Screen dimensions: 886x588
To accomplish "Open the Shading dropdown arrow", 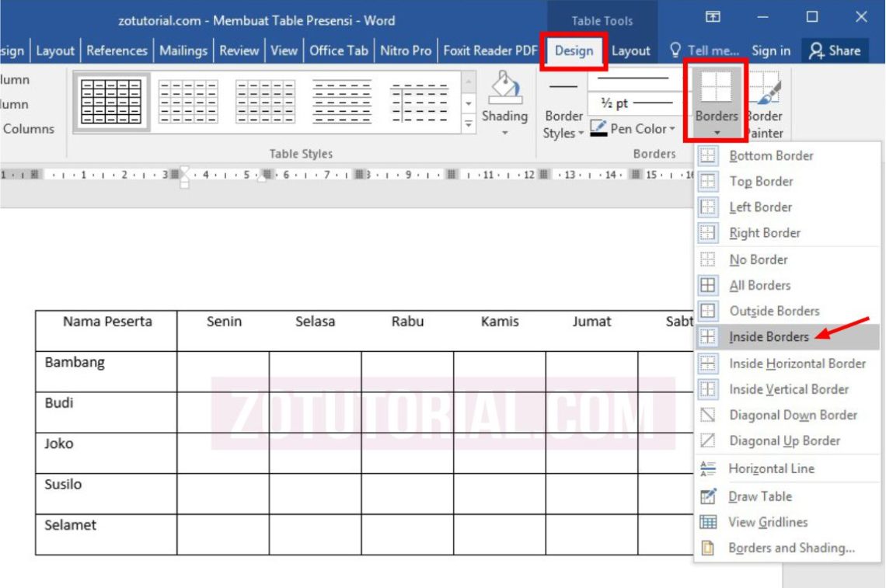I will 504,134.
